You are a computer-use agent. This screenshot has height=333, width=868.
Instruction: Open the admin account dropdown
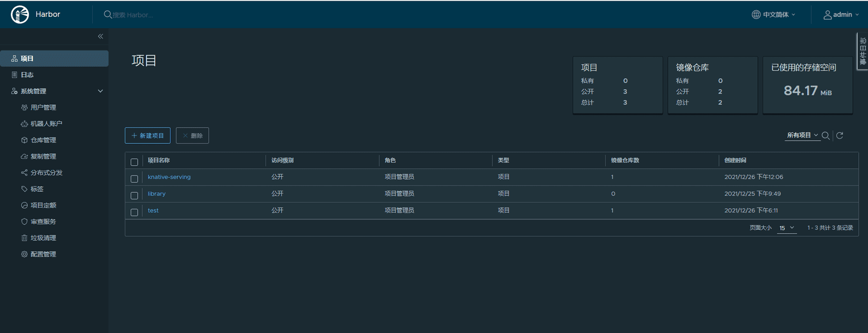841,15
